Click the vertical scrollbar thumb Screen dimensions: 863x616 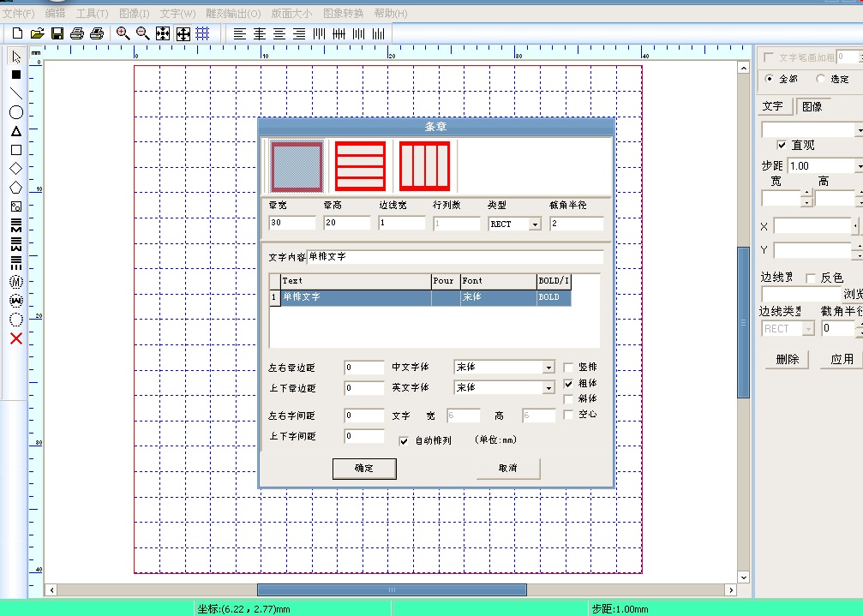coord(744,322)
